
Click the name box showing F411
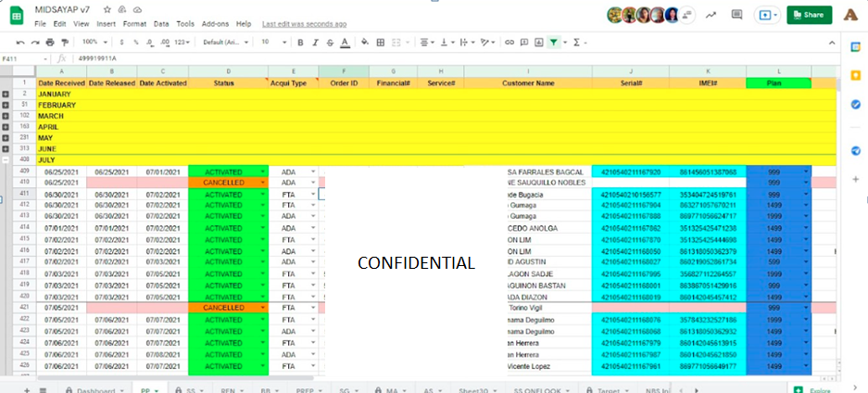[25, 58]
